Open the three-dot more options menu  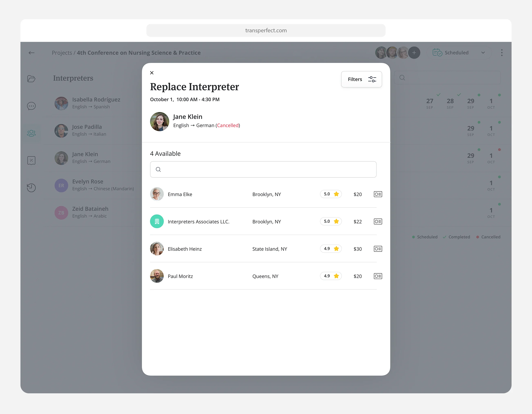click(x=502, y=53)
